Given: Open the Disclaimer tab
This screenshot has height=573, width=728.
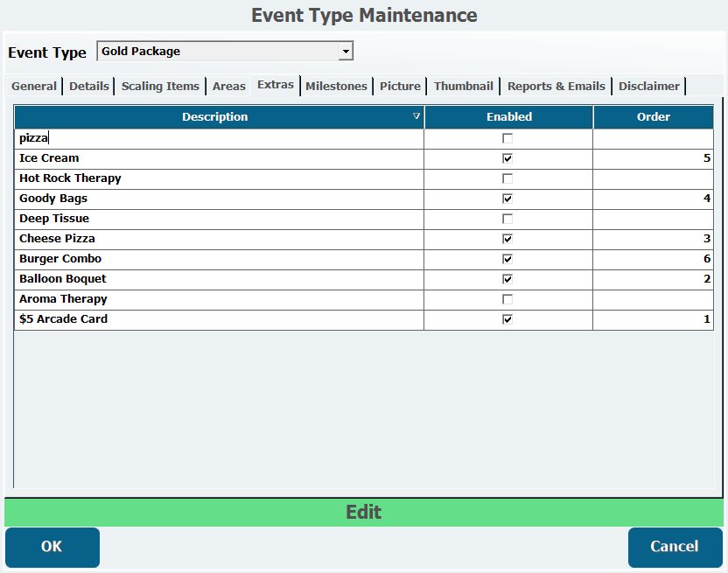Looking at the screenshot, I should [648, 86].
